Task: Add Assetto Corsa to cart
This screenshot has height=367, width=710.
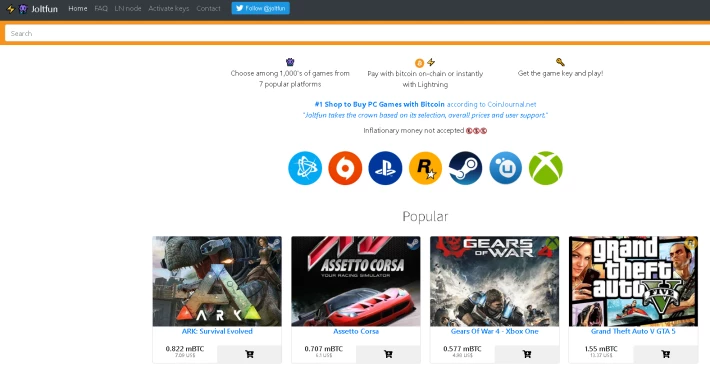Action: pyautogui.click(x=388, y=354)
